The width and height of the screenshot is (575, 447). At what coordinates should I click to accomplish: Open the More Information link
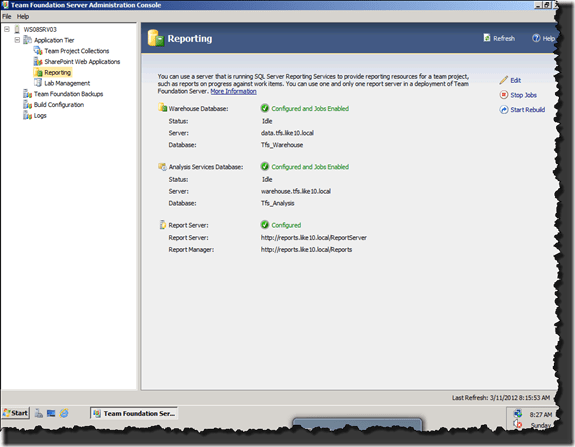click(x=233, y=91)
